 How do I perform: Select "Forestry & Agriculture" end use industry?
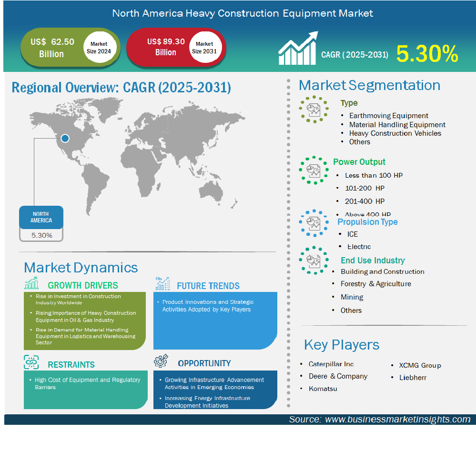pyautogui.click(x=375, y=284)
